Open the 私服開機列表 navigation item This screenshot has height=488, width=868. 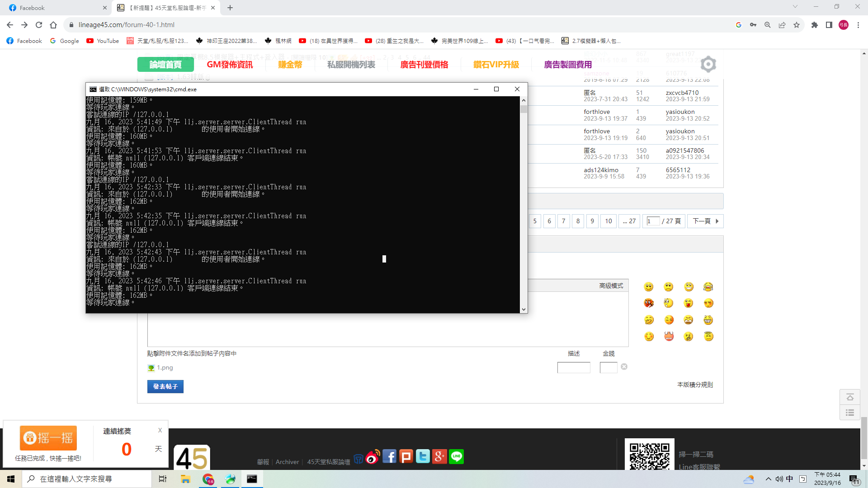(x=351, y=65)
